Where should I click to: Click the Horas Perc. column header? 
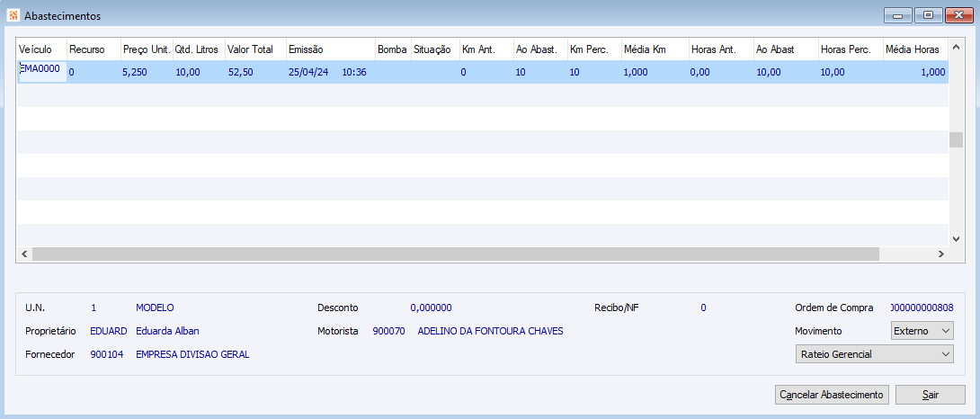[x=850, y=49]
